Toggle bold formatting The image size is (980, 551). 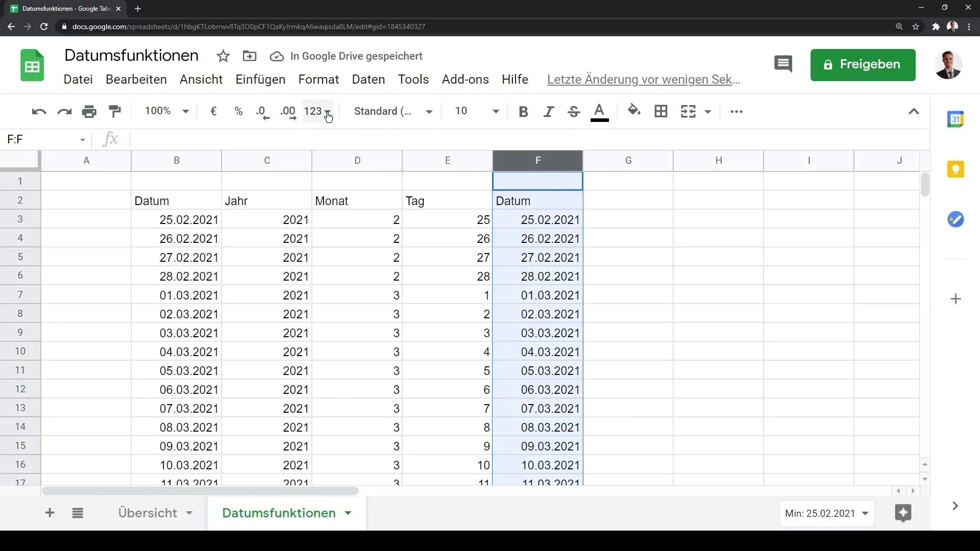pos(523,112)
